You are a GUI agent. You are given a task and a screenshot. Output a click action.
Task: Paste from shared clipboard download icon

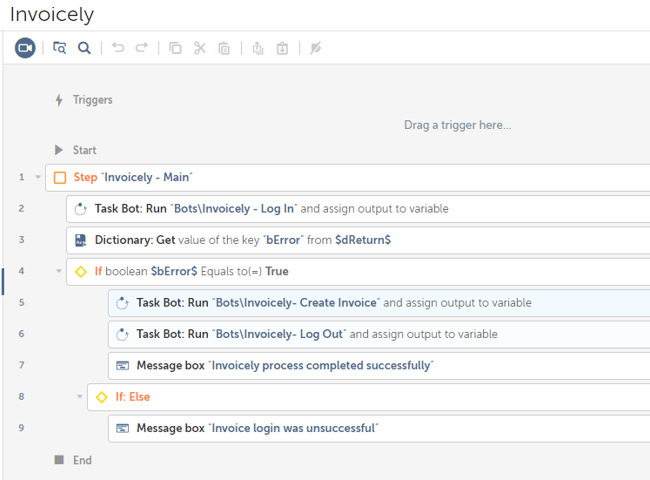[x=282, y=48]
